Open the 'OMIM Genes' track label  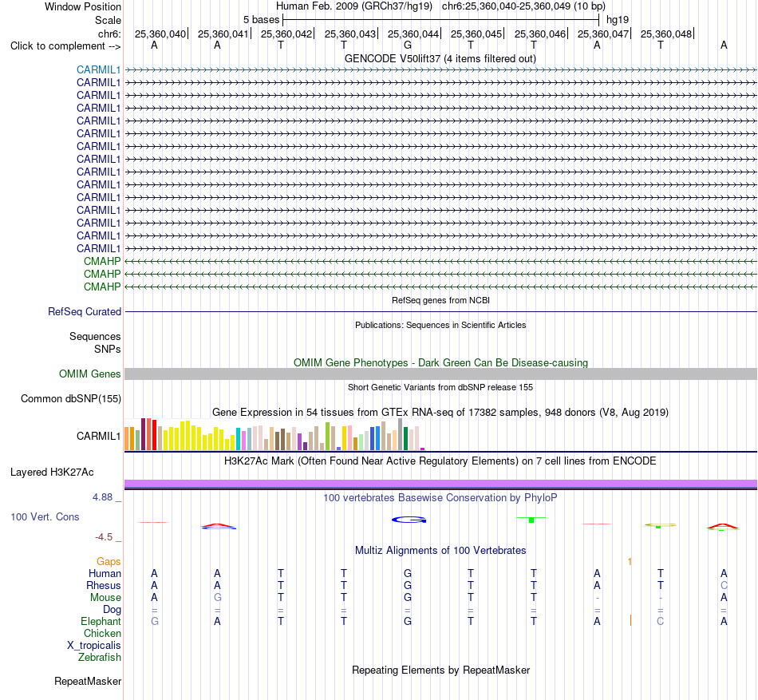89,374
